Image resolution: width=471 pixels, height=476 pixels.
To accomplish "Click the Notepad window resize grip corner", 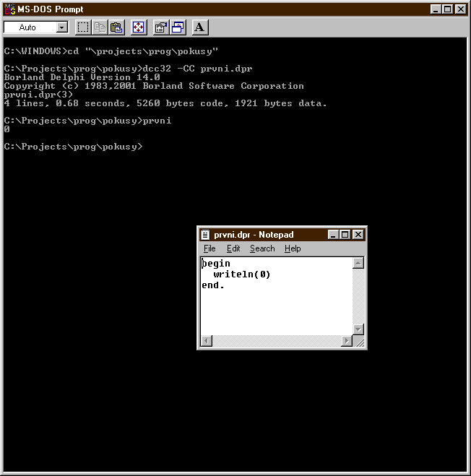I will [359, 342].
